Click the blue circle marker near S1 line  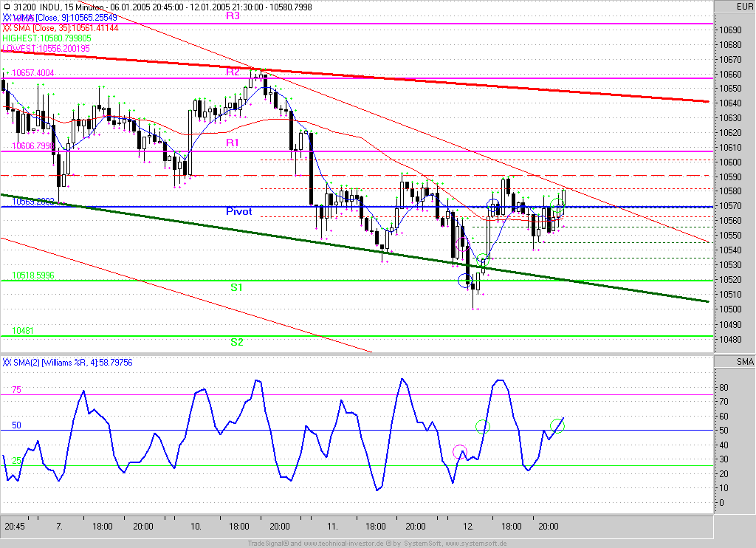[464, 280]
